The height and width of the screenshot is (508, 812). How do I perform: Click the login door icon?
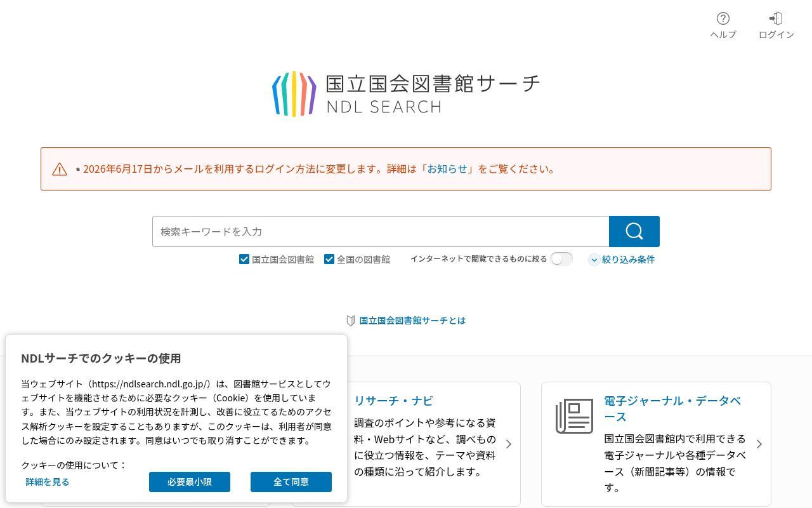pyautogui.click(x=776, y=18)
